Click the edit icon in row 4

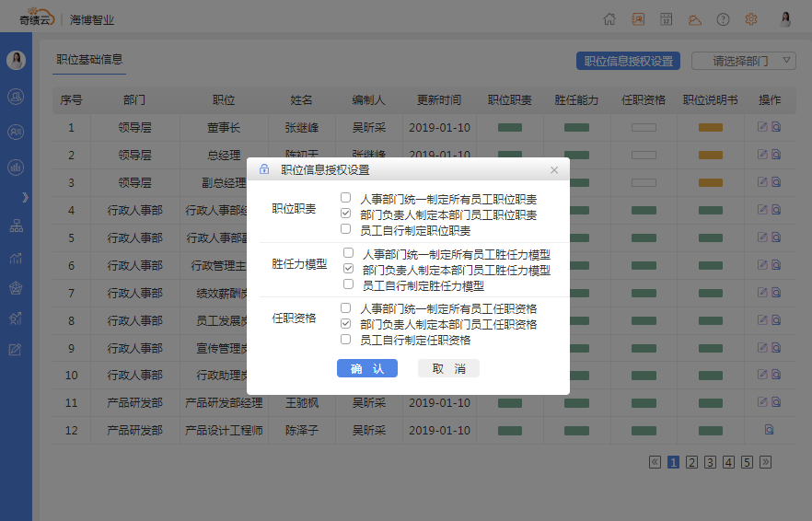(x=762, y=209)
